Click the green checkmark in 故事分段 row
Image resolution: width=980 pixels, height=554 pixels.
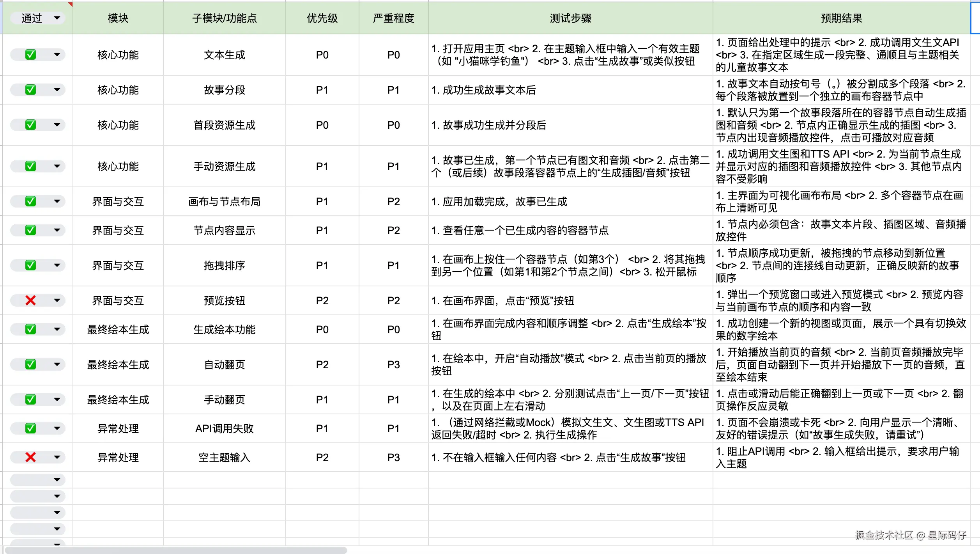point(30,90)
